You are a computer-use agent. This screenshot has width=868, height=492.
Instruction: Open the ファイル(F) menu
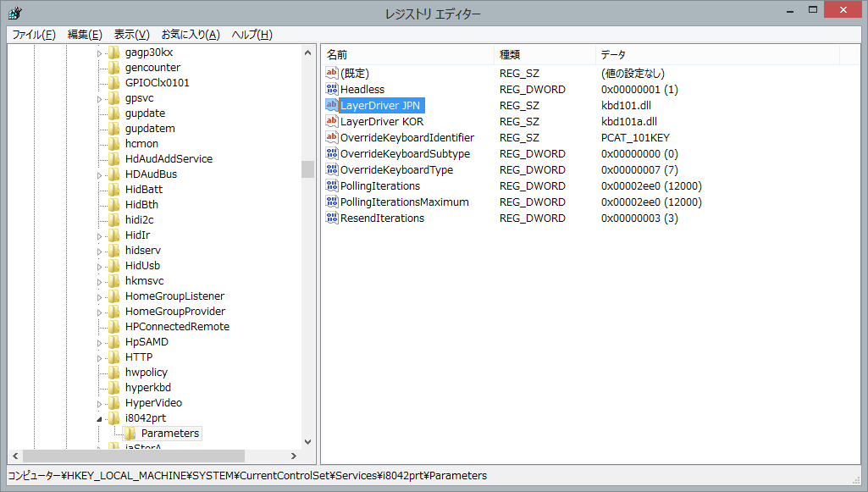tap(33, 34)
